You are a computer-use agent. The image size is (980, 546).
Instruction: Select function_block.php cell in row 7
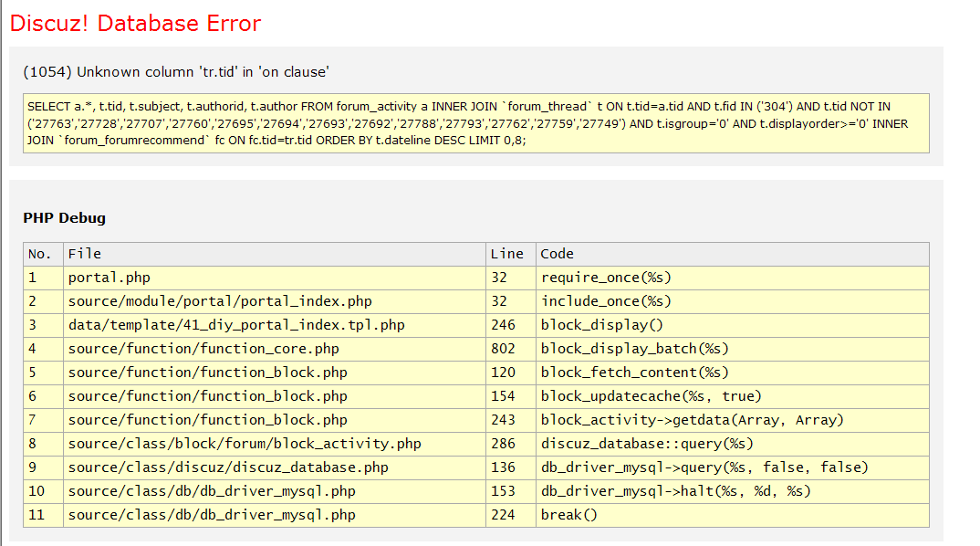(275, 420)
